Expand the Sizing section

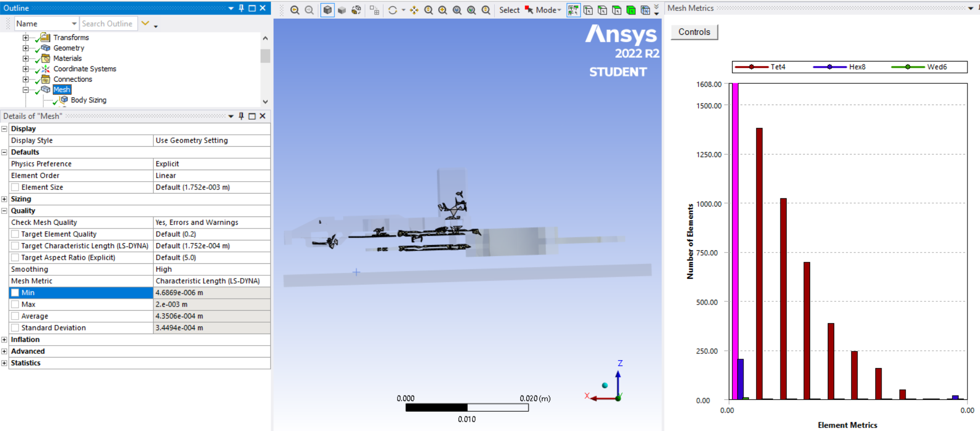(5, 199)
